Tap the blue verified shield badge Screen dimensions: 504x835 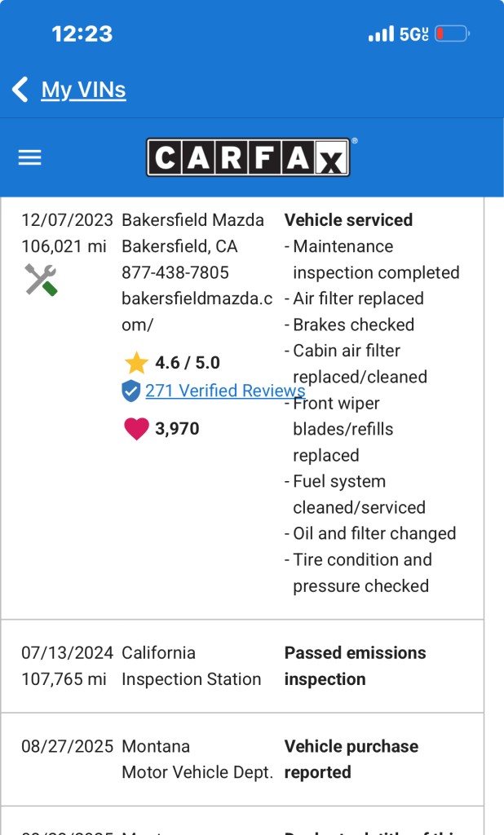pos(131,391)
